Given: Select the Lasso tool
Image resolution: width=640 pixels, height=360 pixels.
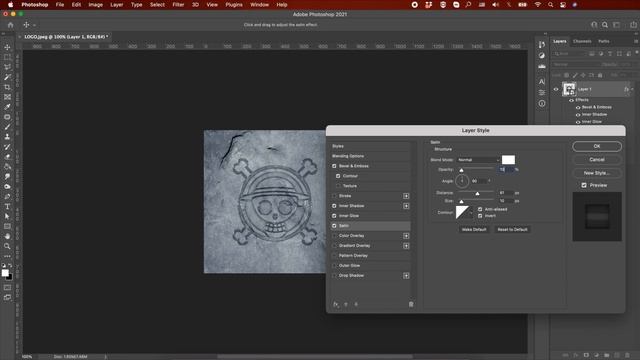Looking at the screenshot, I should point(7,67).
